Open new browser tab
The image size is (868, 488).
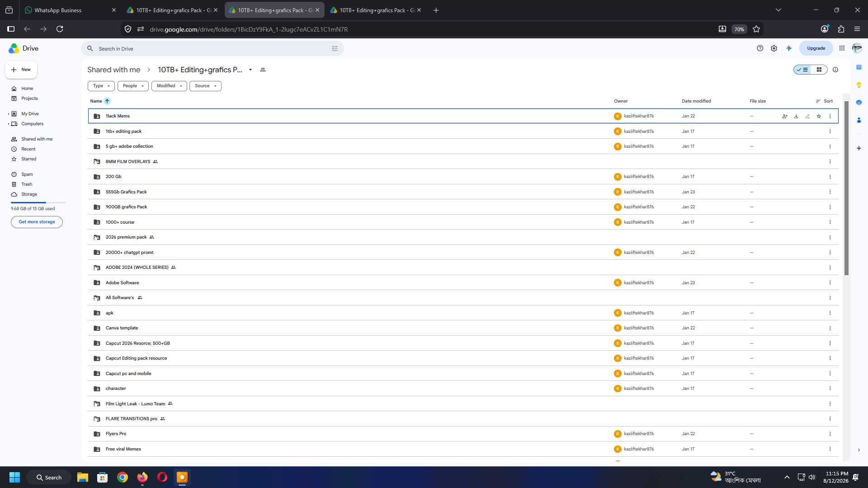pyautogui.click(x=436, y=10)
